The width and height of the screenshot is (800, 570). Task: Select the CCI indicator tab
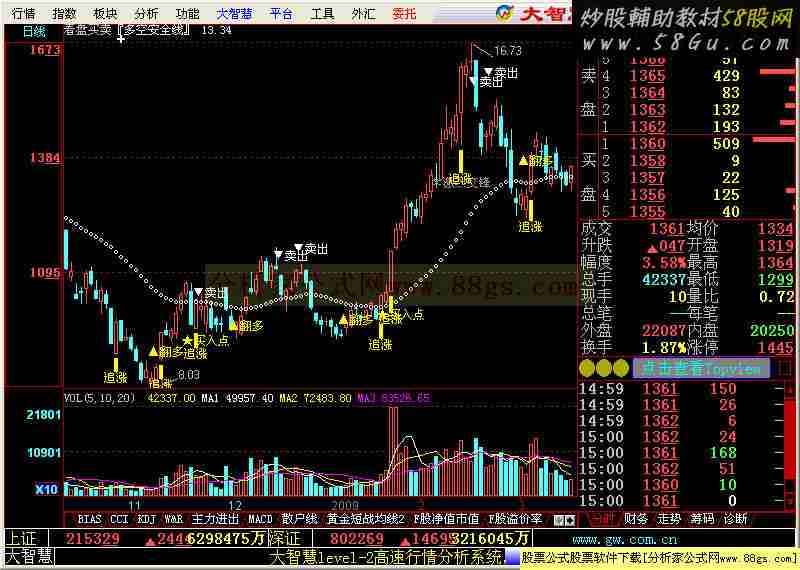click(x=119, y=519)
